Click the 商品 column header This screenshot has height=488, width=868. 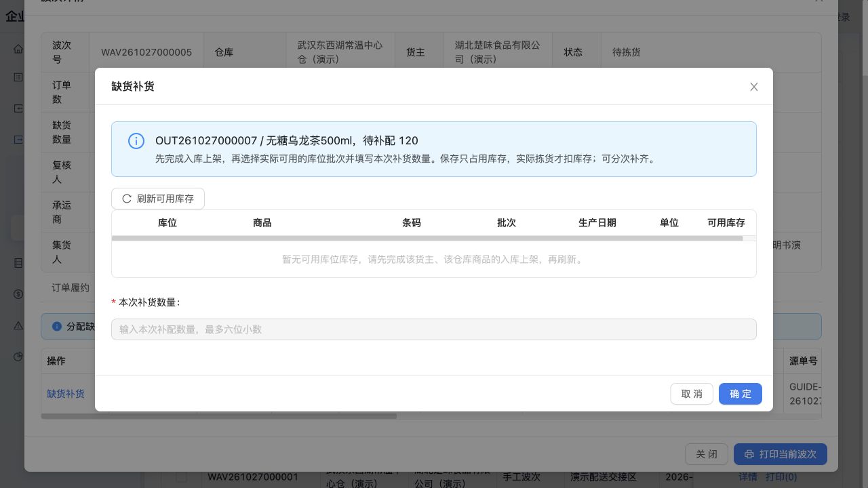click(262, 223)
